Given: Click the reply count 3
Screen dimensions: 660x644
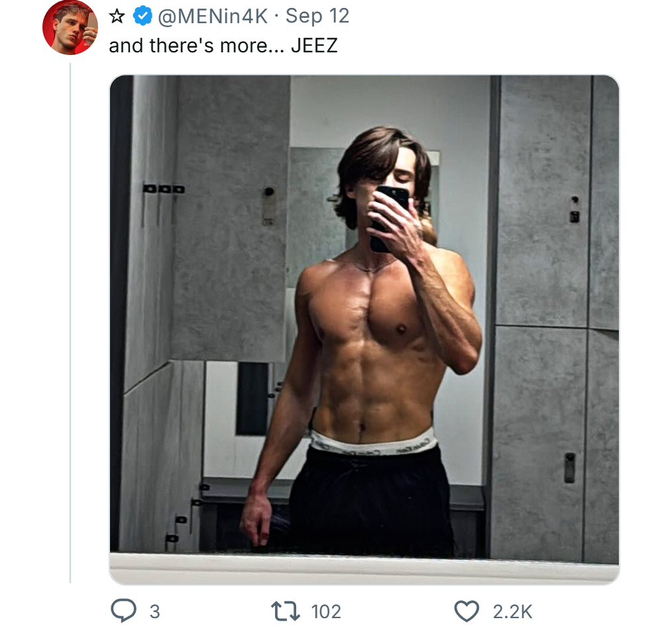Looking at the screenshot, I should click(x=154, y=612).
